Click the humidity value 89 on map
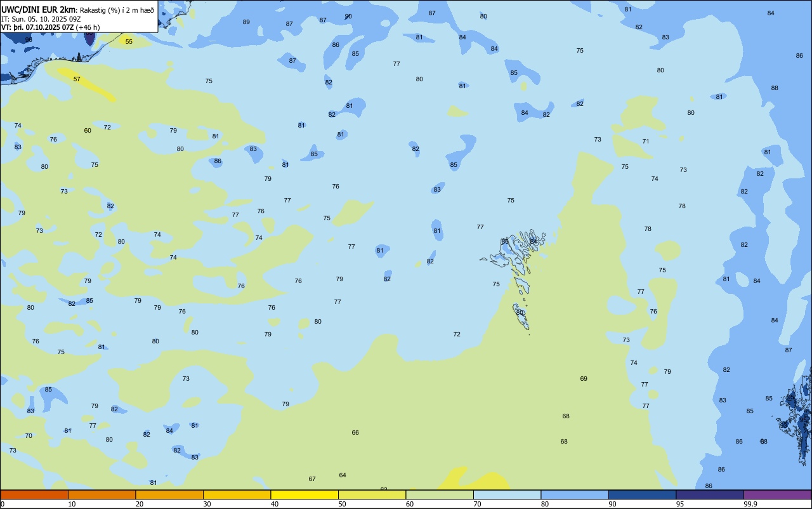Screen dimensions: 812x509 pos(246,22)
